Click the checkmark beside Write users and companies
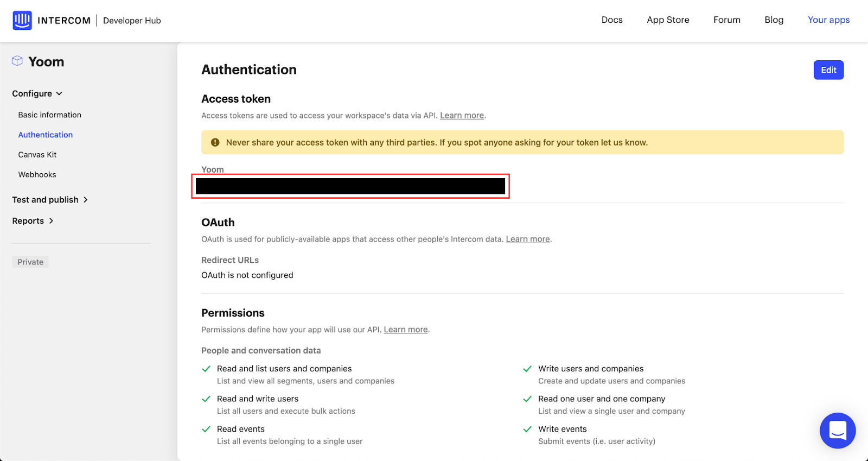Screen dimensions: 868x461 pos(527,369)
